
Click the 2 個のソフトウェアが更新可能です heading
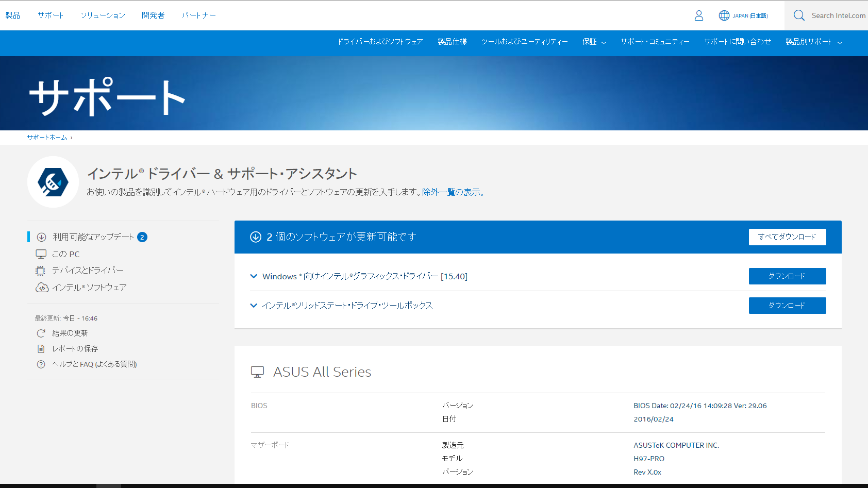341,237
